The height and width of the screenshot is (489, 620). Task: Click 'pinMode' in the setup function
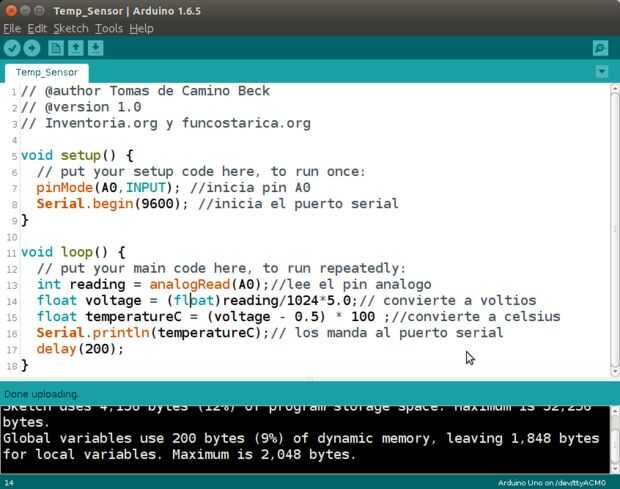(64, 187)
